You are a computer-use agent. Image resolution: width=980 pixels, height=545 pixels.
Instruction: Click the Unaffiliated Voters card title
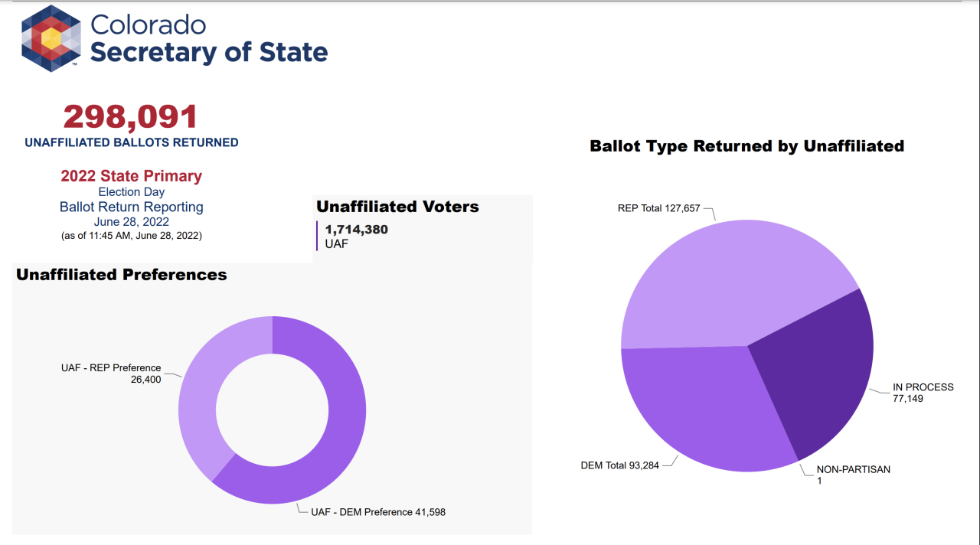[x=397, y=207]
